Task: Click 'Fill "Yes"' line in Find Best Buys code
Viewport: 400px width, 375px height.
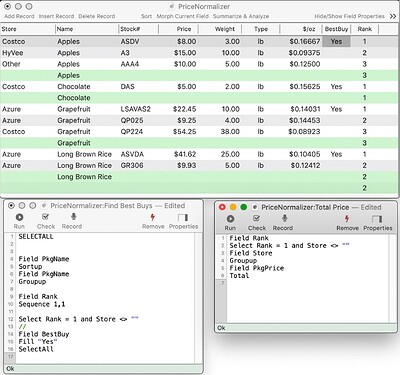Action: 38,342
